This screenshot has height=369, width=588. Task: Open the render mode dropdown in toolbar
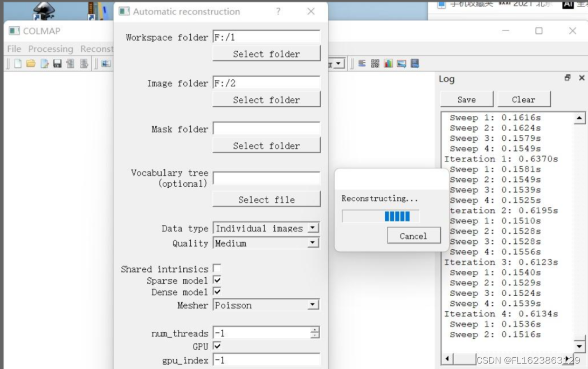[x=338, y=64]
